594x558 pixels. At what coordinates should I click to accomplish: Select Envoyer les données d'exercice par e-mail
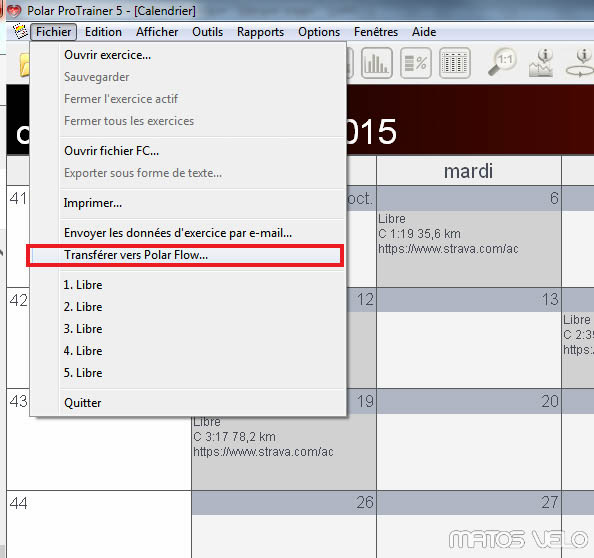(x=188, y=233)
